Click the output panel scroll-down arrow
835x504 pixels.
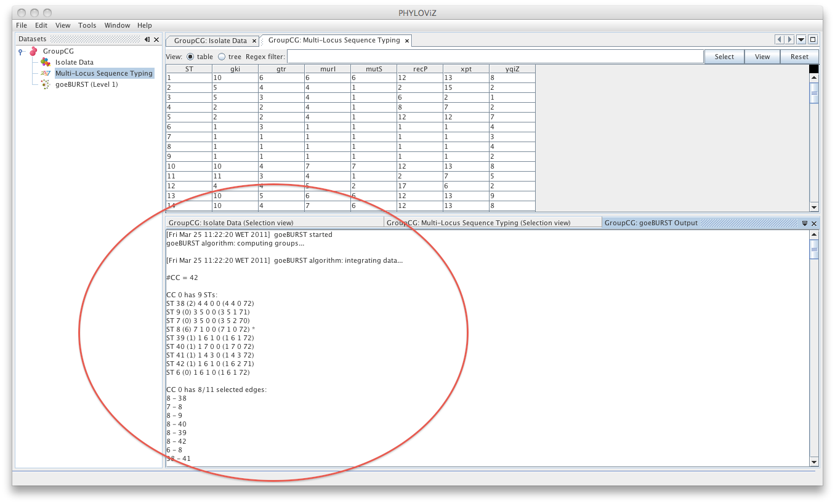click(x=814, y=462)
